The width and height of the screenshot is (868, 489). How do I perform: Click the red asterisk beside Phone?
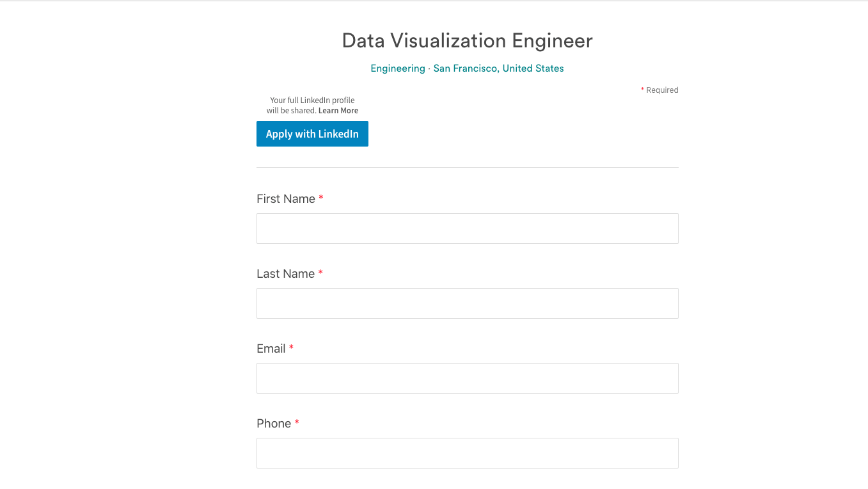tap(297, 423)
